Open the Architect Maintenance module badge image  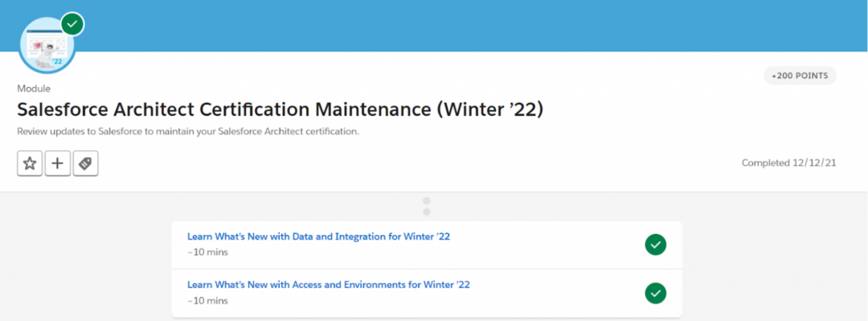coord(47,46)
